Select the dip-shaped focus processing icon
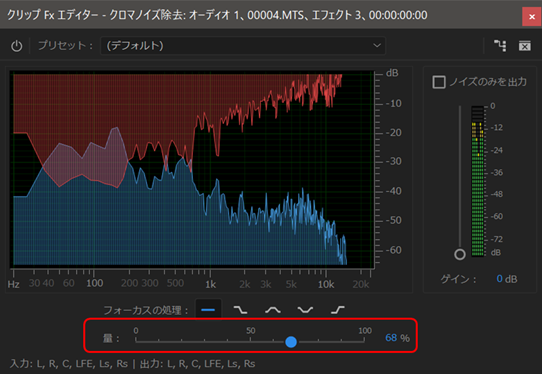 pos(305,310)
